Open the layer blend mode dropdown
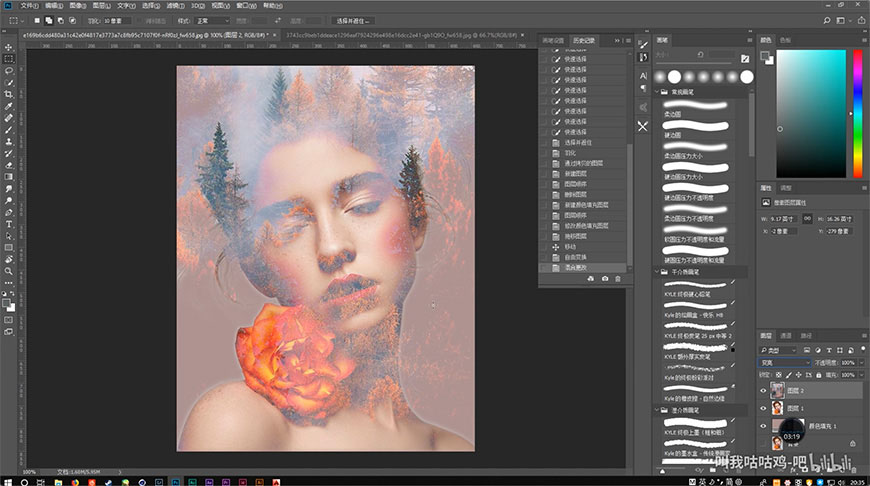870x486 pixels. 783,362
